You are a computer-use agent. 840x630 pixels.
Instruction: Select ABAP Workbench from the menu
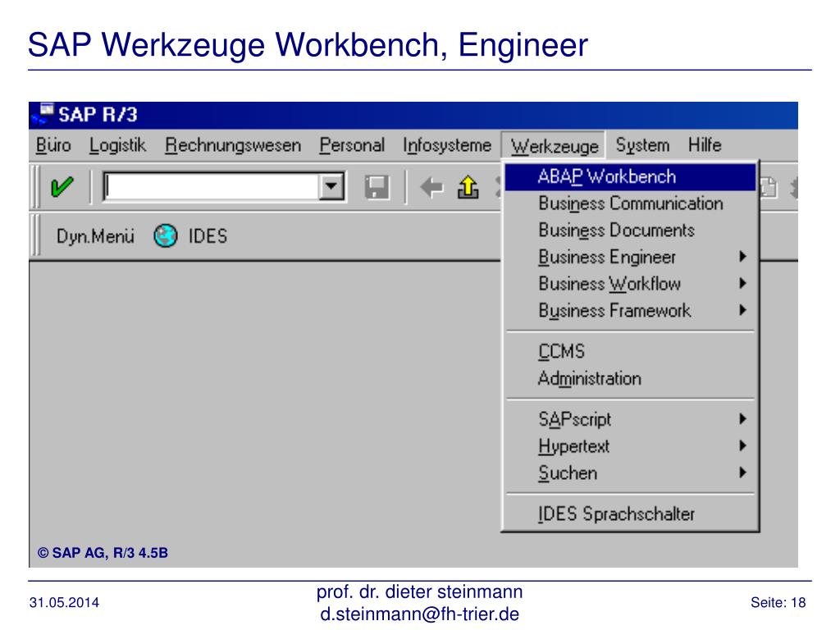[x=630, y=177]
